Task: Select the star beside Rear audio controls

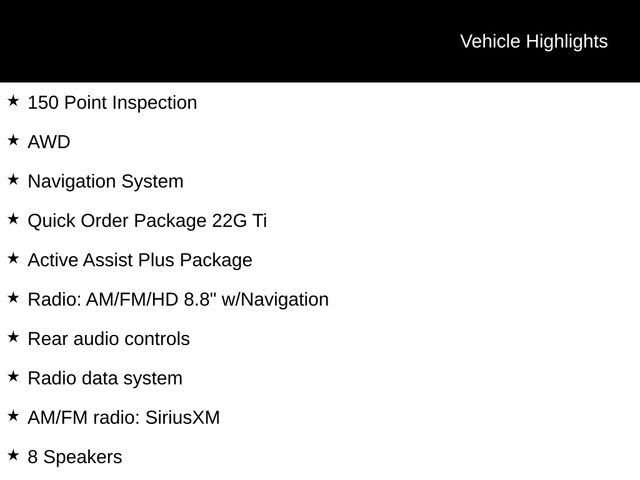Action: [x=13, y=337]
